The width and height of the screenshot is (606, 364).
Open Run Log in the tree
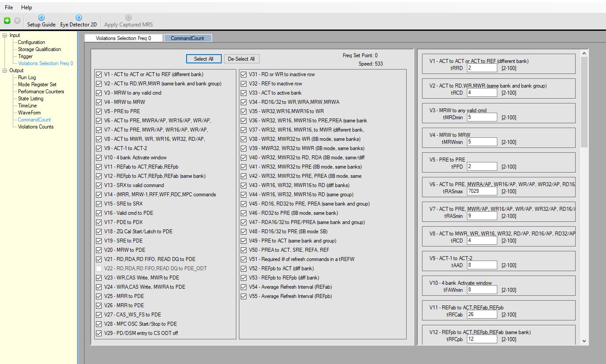tap(27, 77)
